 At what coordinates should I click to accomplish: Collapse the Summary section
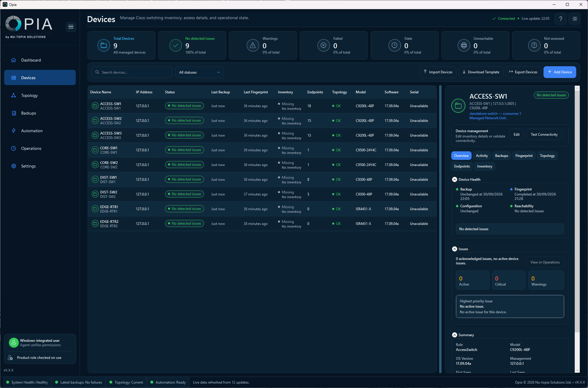click(x=454, y=335)
